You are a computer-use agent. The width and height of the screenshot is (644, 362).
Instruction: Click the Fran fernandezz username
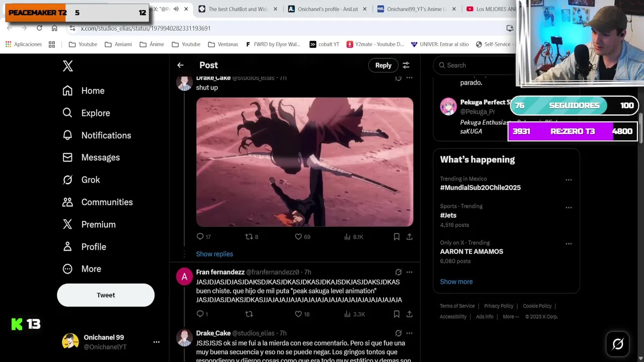(x=220, y=272)
